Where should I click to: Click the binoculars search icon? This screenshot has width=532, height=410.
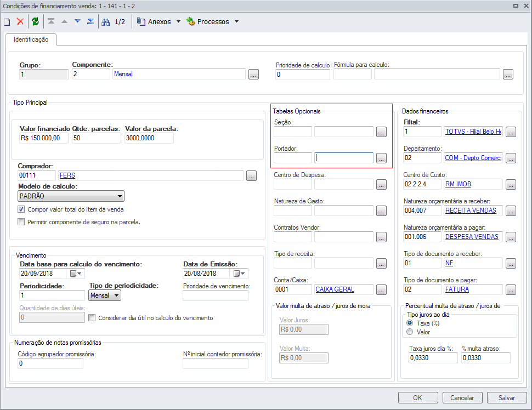(x=105, y=22)
